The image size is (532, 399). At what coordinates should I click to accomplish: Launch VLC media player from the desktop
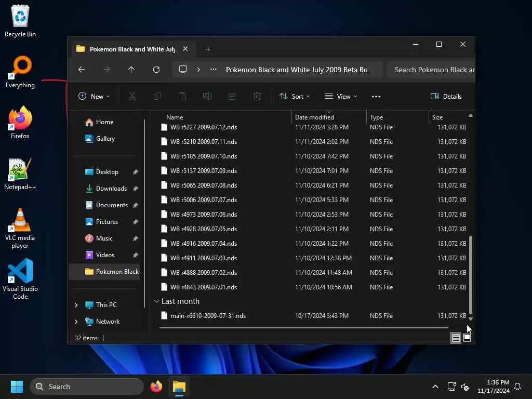click(x=20, y=229)
